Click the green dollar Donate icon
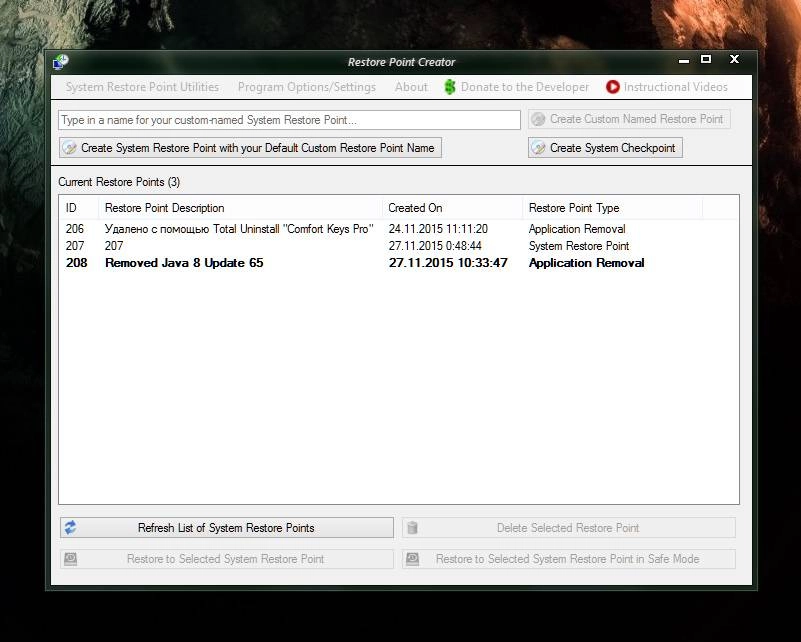The height and width of the screenshot is (642, 801). (x=450, y=87)
